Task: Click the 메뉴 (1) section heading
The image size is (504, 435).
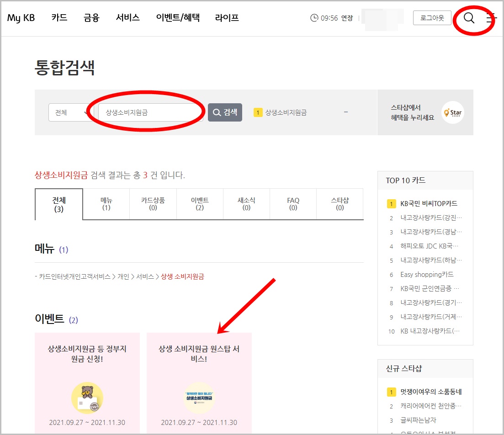Action: pyautogui.click(x=52, y=249)
